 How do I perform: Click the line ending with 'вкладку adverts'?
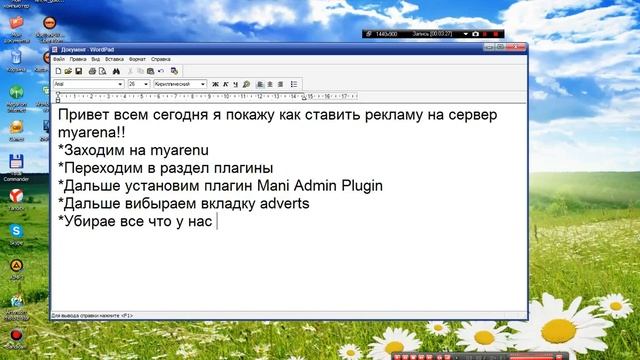pyautogui.click(x=184, y=203)
